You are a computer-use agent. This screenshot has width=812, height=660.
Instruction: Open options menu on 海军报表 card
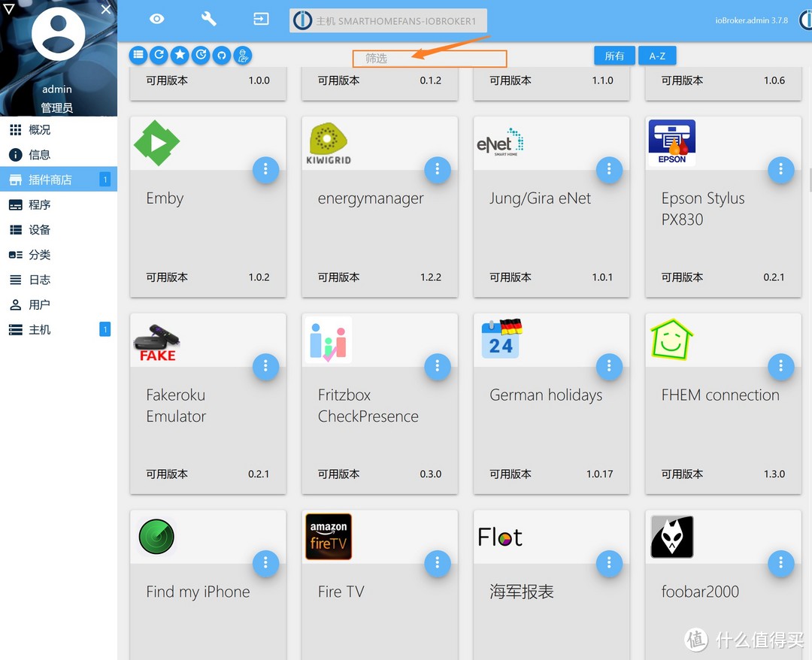tap(609, 563)
